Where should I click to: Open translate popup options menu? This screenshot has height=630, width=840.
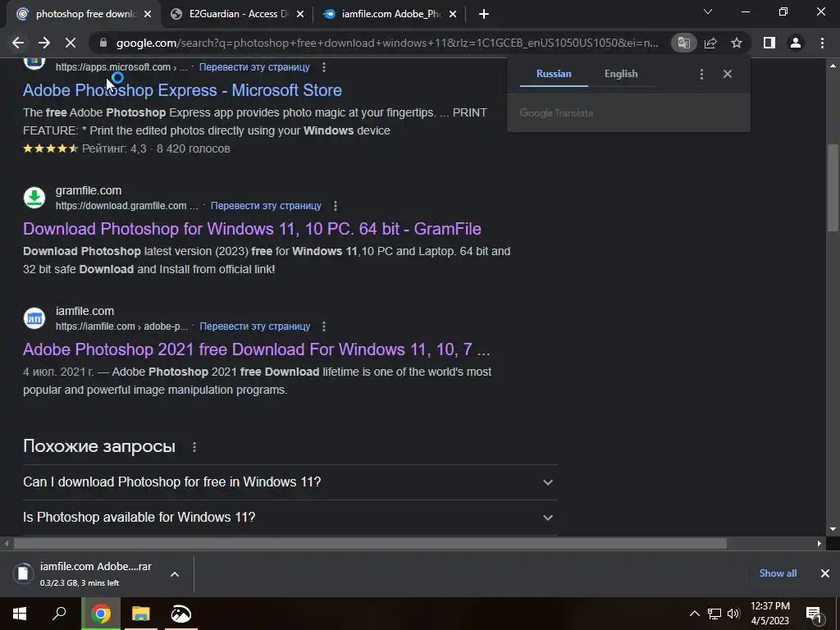[x=702, y=74]
